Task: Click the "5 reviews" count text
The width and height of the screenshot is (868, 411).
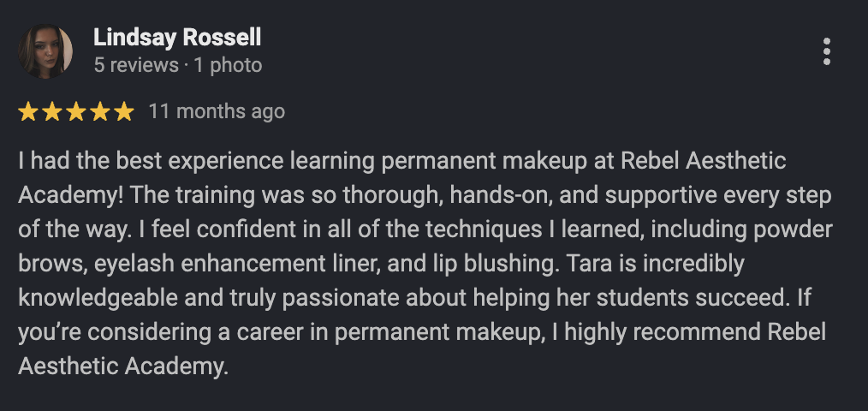Action: point(136,65)
